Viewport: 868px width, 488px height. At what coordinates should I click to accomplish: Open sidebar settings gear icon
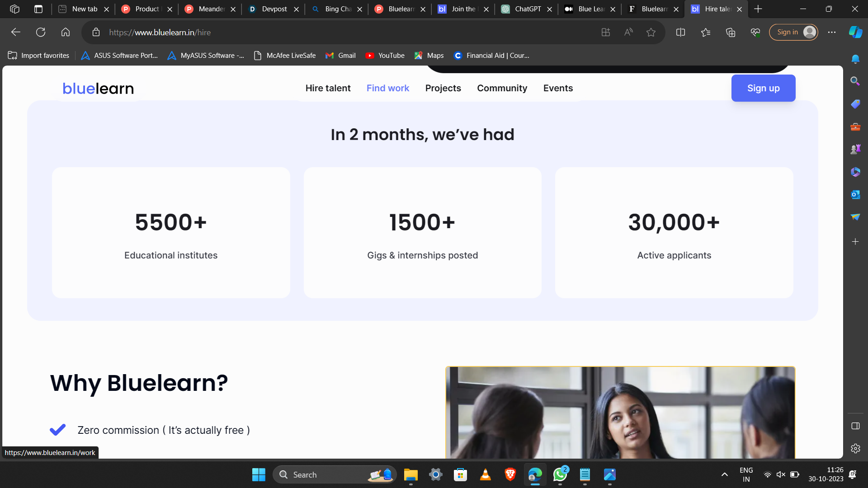click(855, 449)
